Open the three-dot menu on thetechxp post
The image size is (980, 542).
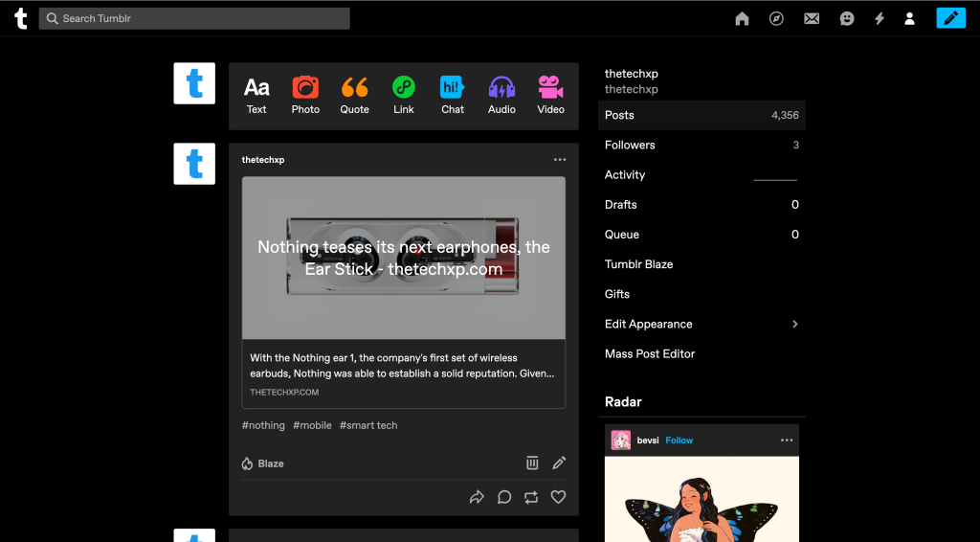click(x=559, y=159)
